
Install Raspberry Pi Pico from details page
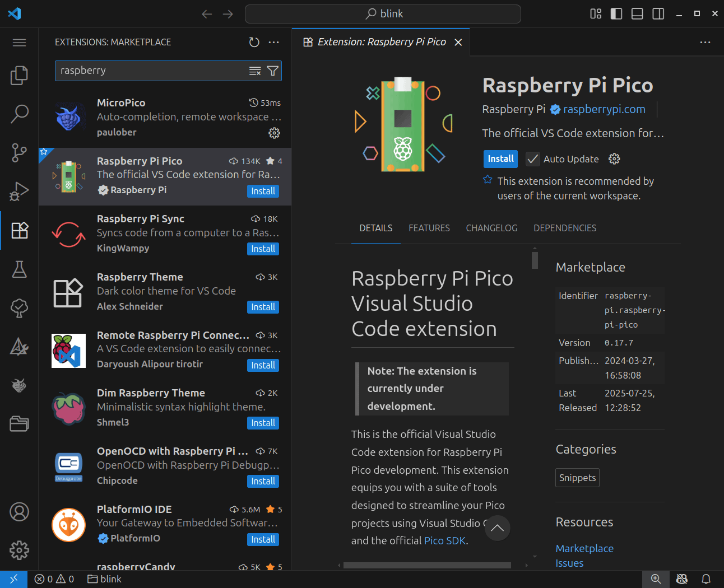tap(500, 159)
